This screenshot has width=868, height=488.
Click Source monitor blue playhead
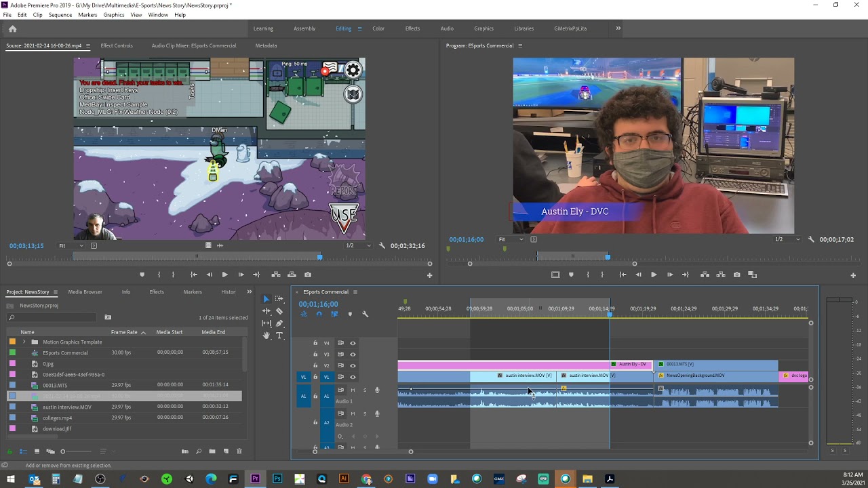tap(319, 257)
